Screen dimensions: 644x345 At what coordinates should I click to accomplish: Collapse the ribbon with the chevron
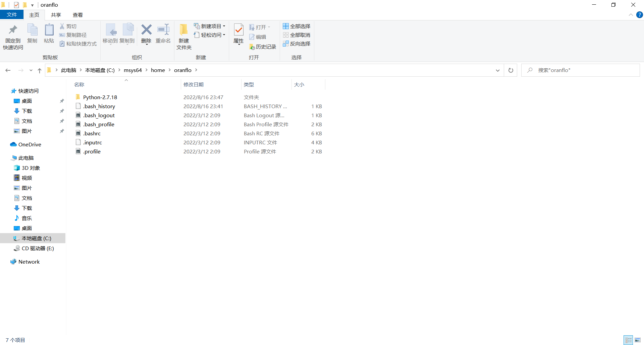click(631, 15)
